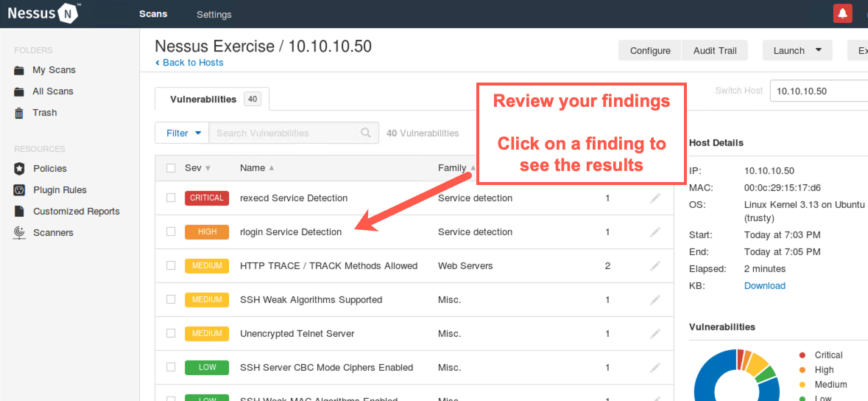Toggle the select-all checkbox in table header
Image resolution: width=868 pixels, height=401 pixels.
coord(171,168)
